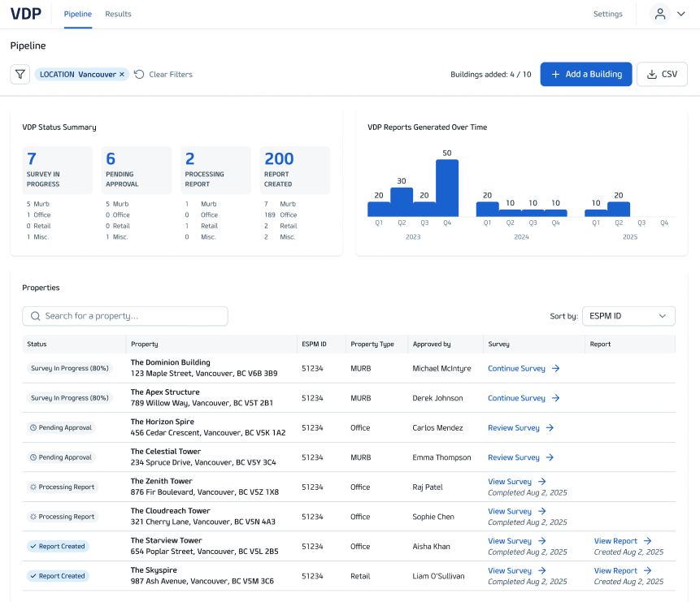Expand the account menu chevron
The image size is (700, 602).
pyautogui.click(x=681, y=14)
